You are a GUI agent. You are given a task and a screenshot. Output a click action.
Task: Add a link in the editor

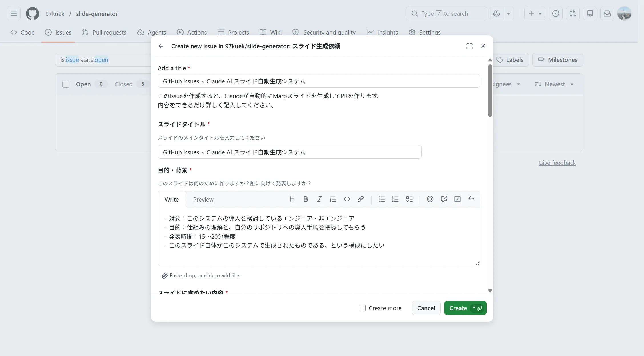pyautogui.click(x=360, y=199)
